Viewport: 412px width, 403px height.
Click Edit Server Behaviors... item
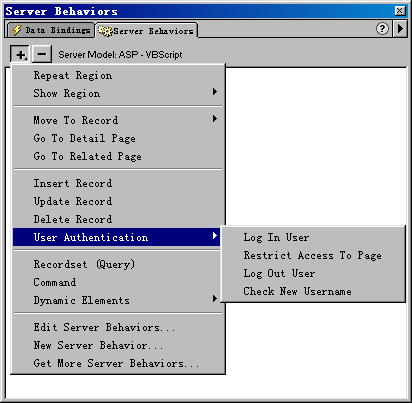(x=119, y=327)
